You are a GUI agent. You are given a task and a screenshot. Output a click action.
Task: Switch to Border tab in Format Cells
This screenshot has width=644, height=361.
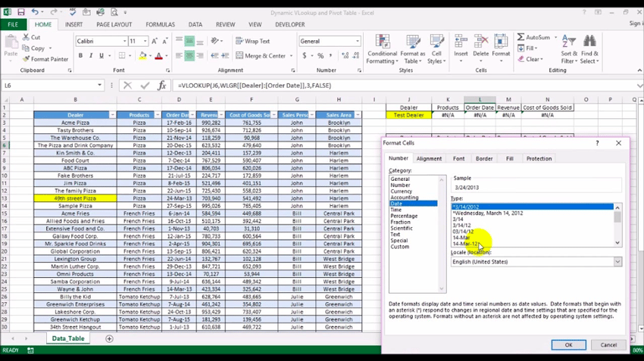(484, 159)
